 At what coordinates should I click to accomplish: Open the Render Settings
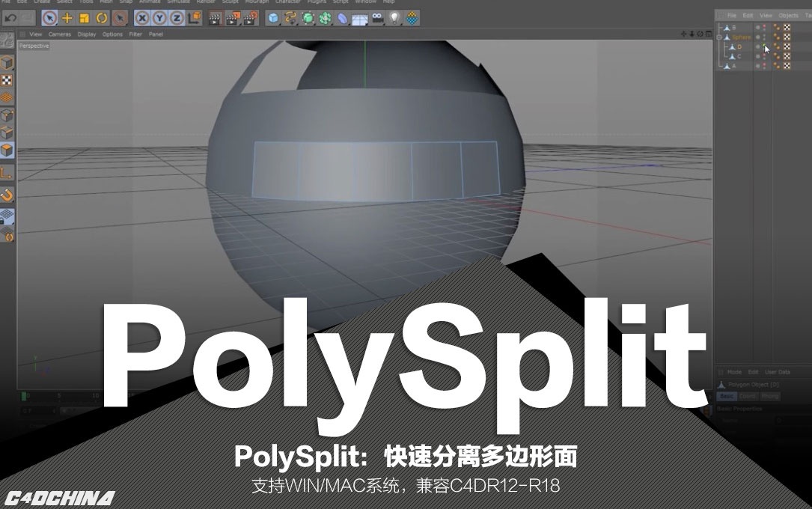pyautogui.click(x=250, y=18)
